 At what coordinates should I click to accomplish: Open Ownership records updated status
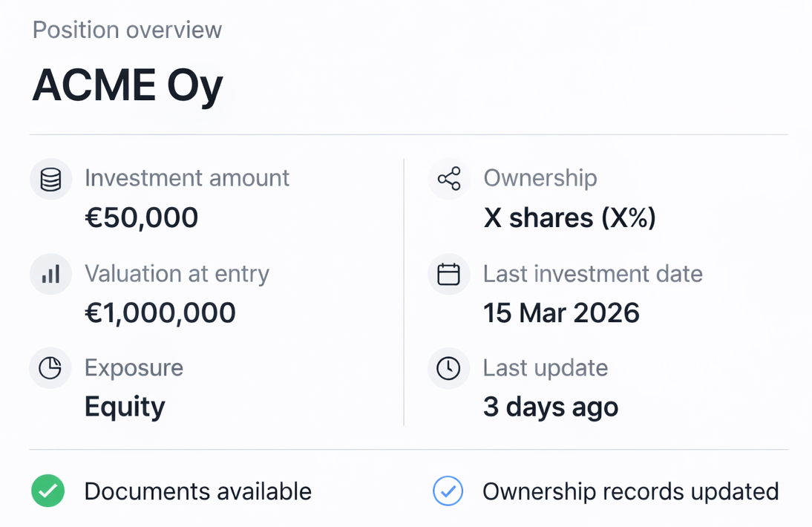coord(630,491)
